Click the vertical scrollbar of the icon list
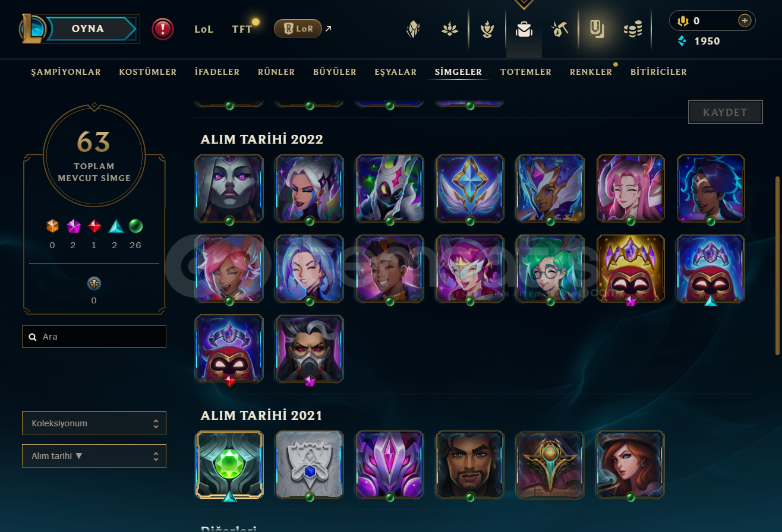 pos(778,265)
